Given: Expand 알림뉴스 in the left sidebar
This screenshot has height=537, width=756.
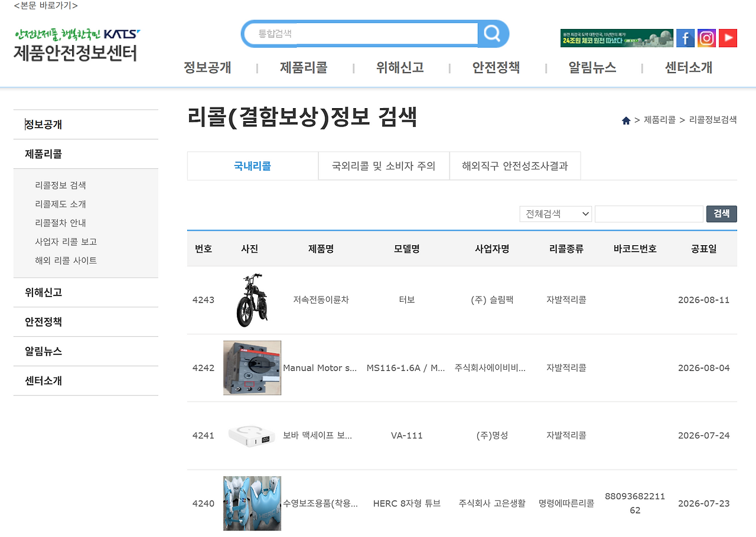Looking at the screenshot, I should [86, 352].
